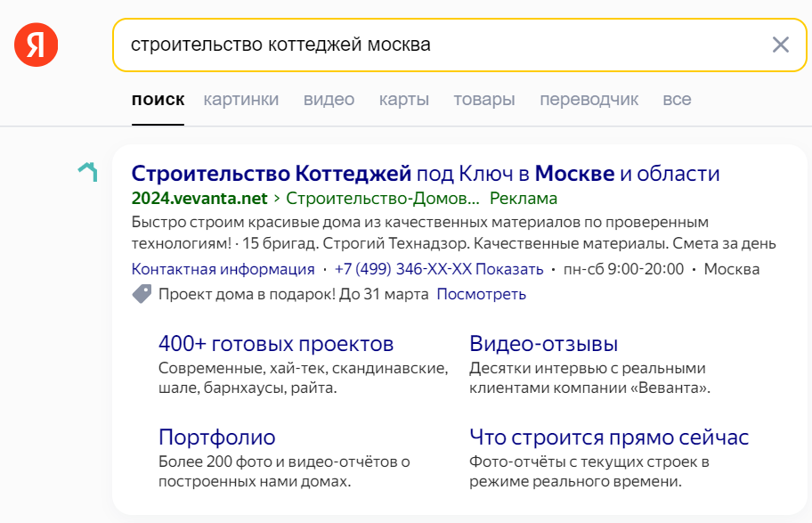Click the promo tag icon

click(142, 294)
